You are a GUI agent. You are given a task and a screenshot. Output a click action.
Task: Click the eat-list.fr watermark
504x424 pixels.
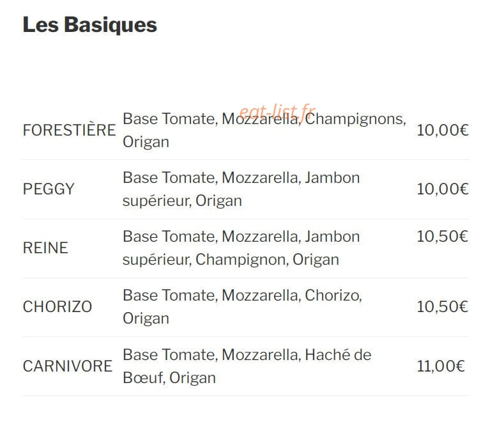(x=277, y=112)
